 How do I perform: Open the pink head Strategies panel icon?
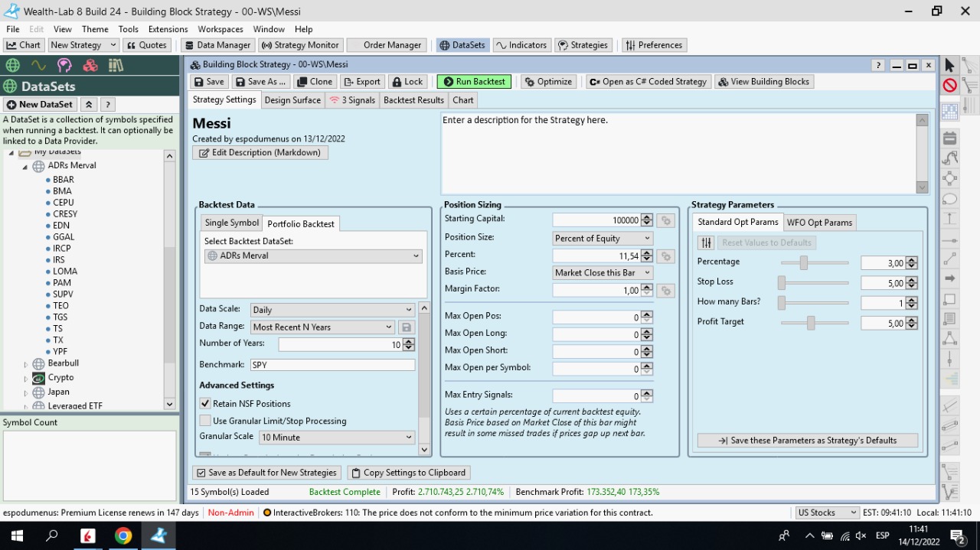[x=64, y=66]
